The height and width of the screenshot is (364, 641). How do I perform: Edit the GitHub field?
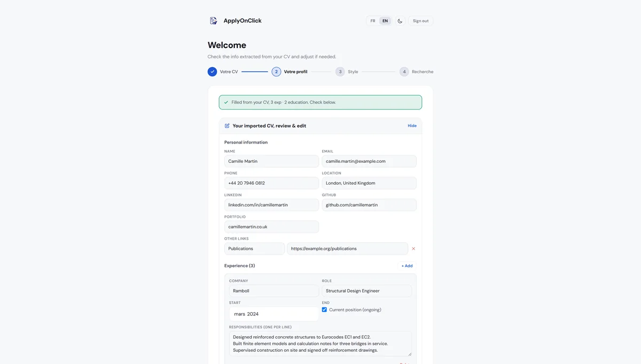[369, 205]
